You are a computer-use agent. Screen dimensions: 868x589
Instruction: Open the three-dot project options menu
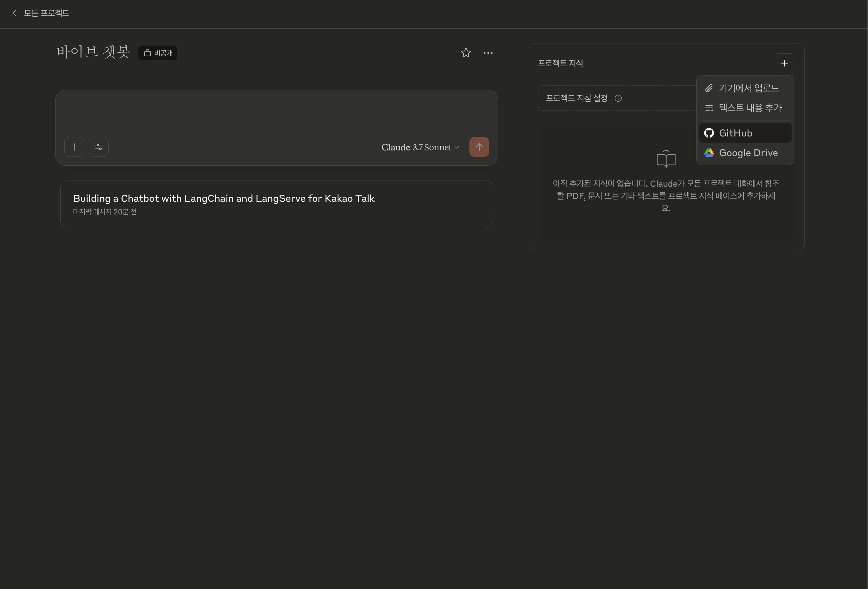pyautogui.click(x=488, y=53)
